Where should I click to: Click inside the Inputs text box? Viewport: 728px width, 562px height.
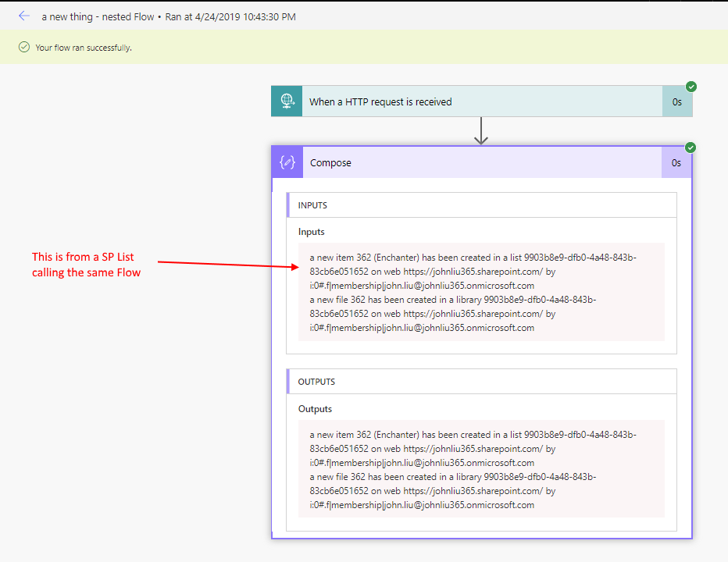click(x=480, y=293)
